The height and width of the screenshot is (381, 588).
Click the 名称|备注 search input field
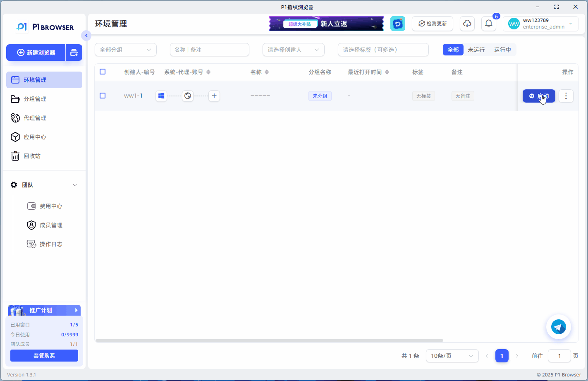pos(209,49)
